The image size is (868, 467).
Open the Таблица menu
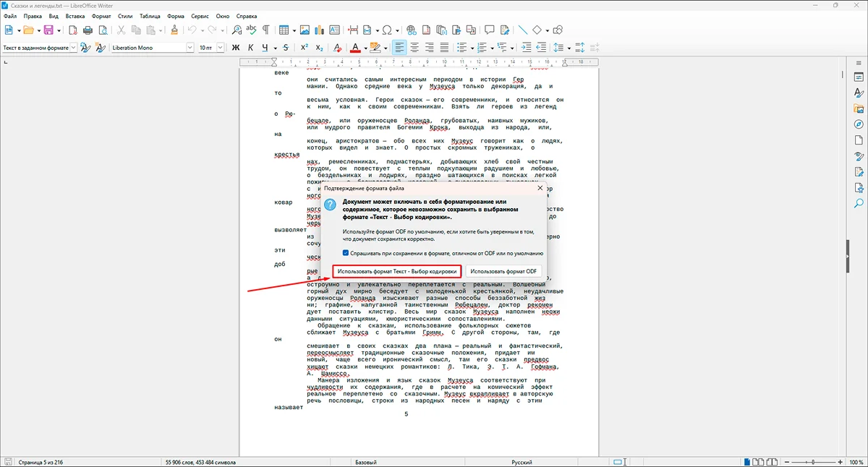(150, 15)
